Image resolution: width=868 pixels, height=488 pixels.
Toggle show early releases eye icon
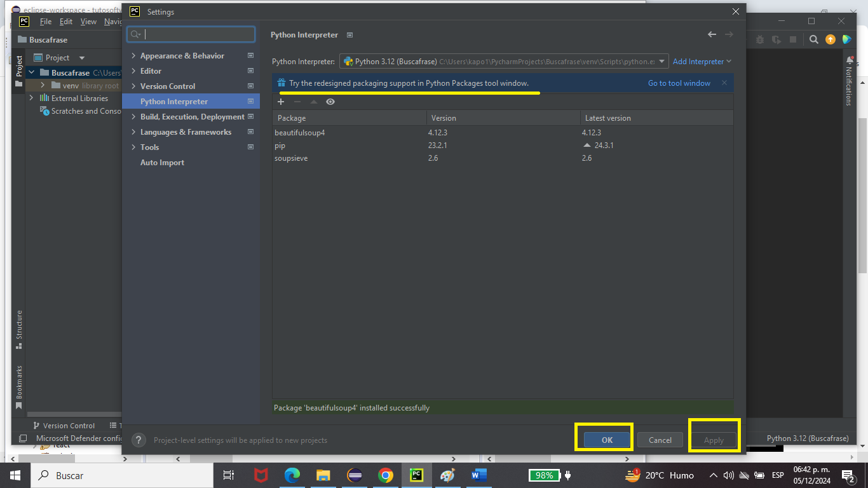pyautogui.click(x=330, y=102)
